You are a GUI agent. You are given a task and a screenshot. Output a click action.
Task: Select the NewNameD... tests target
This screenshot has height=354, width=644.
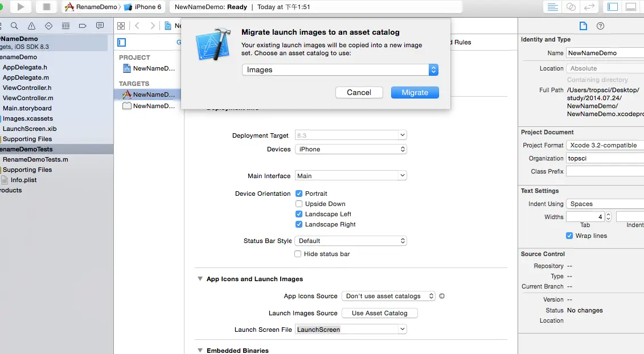click(x=148, y=106)
